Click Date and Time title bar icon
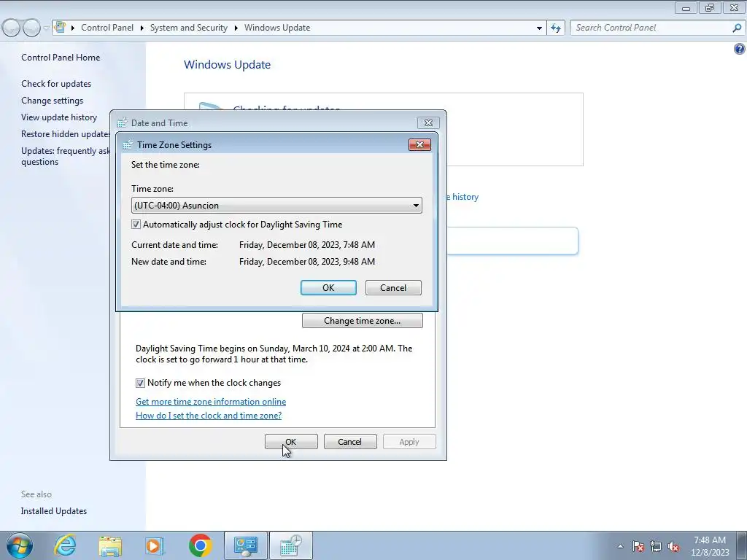The height and width of the screenshot is (560, 747). 122,122
